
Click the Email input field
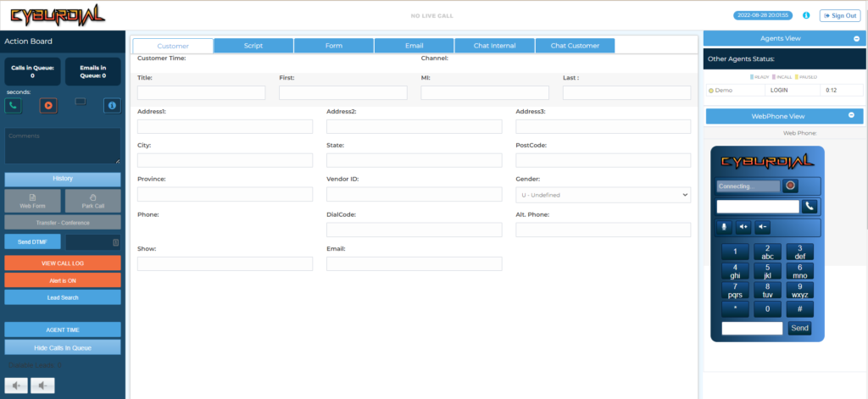(414, 263)
